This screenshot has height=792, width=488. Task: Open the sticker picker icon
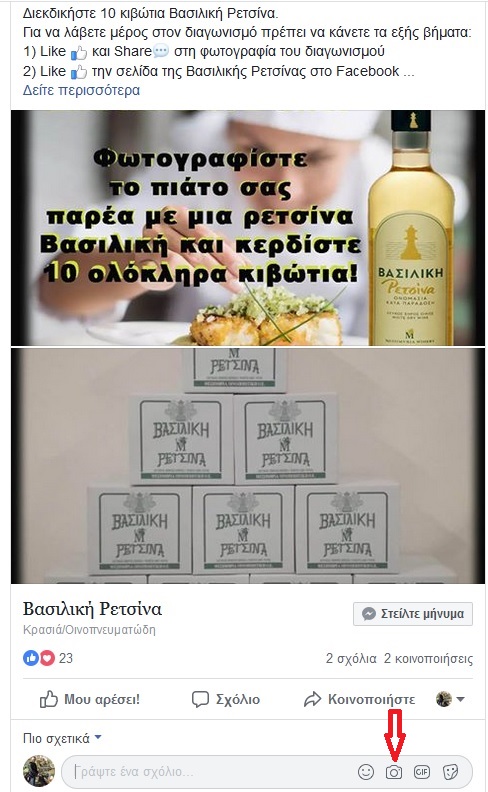click(x=450, y=772)
